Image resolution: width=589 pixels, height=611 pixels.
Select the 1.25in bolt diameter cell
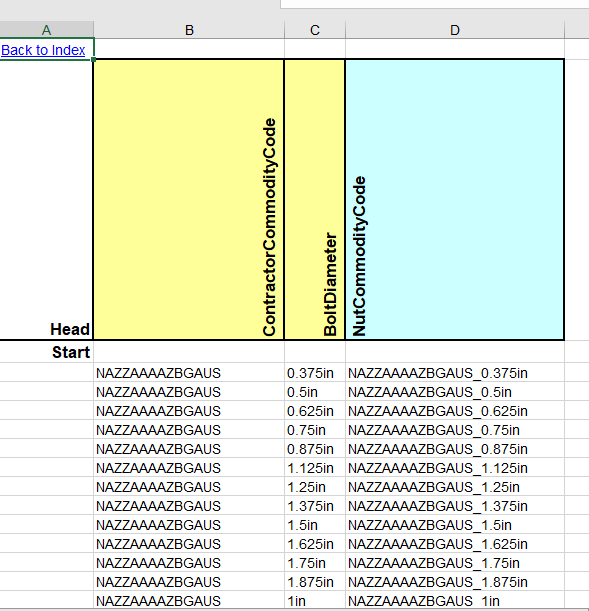315,487
